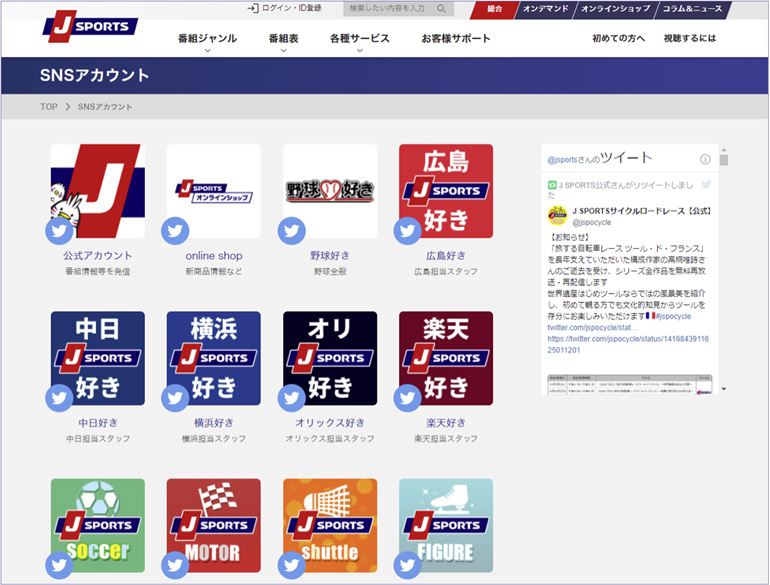Image resolution: width=770 pixels, height=585 pixels.
Task: Expand the 番組表 menu
Action: click(283, 41)
